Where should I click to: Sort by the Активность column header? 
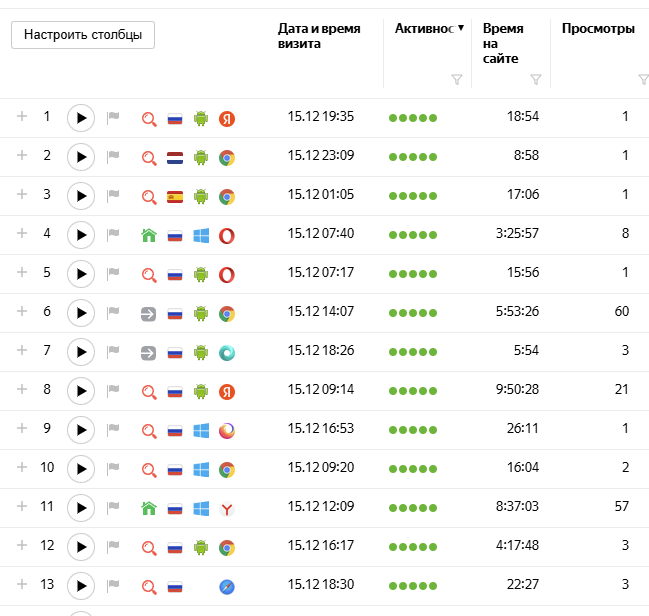pos(425,29)
